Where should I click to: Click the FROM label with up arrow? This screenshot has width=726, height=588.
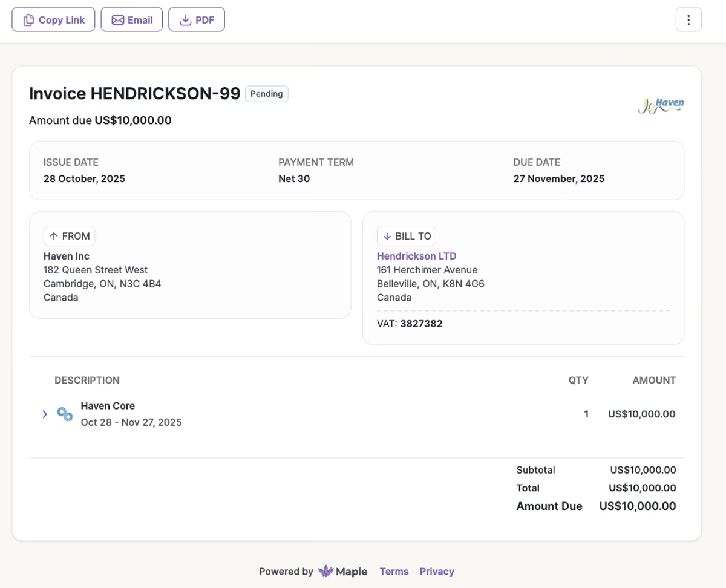pos(69,236)
